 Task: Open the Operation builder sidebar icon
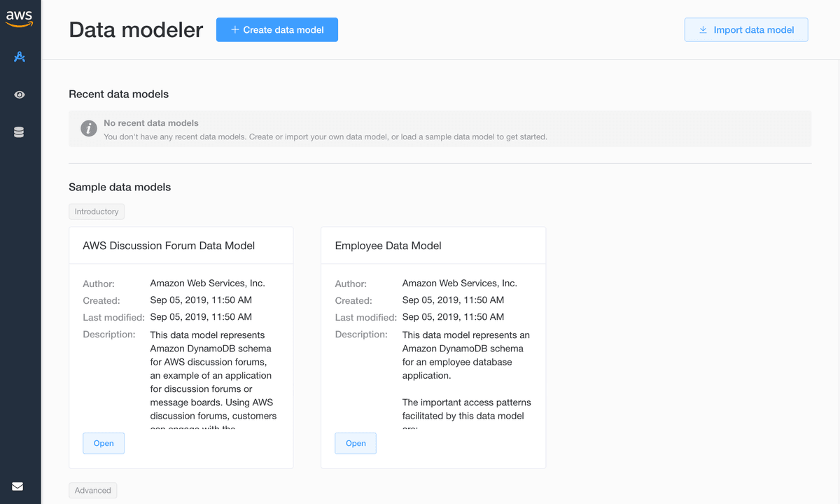[20, 132]
